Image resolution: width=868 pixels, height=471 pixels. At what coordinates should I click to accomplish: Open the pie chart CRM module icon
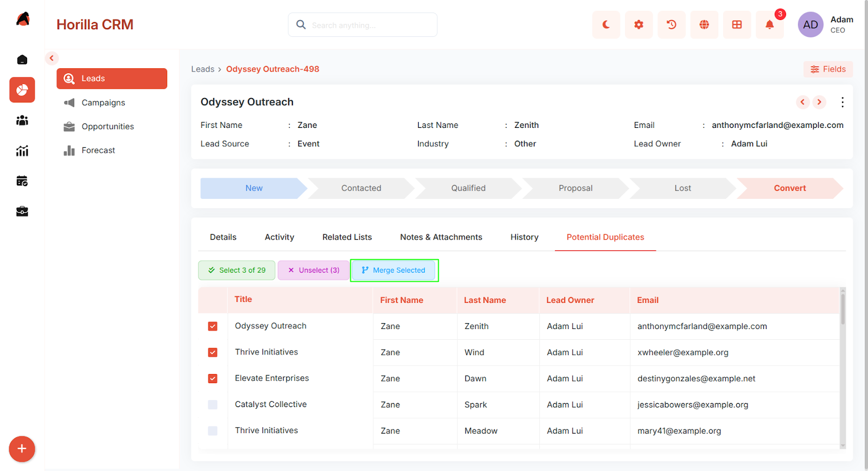click(x=22, y=90)
